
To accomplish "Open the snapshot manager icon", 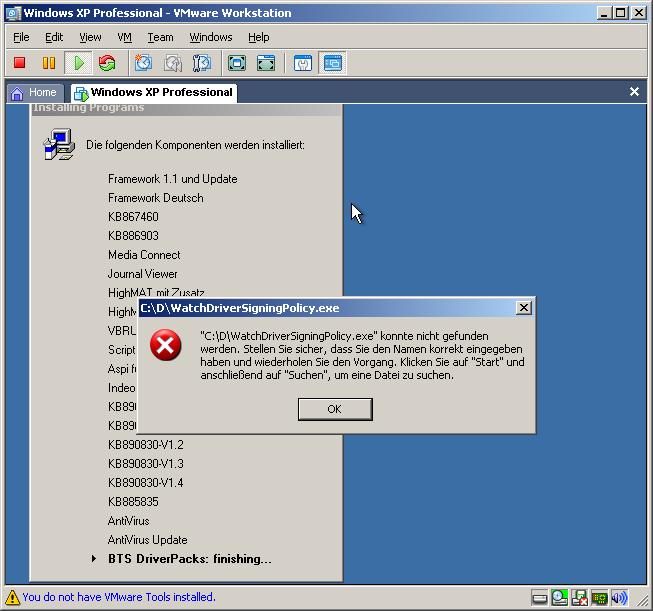I will coord(202,63).
